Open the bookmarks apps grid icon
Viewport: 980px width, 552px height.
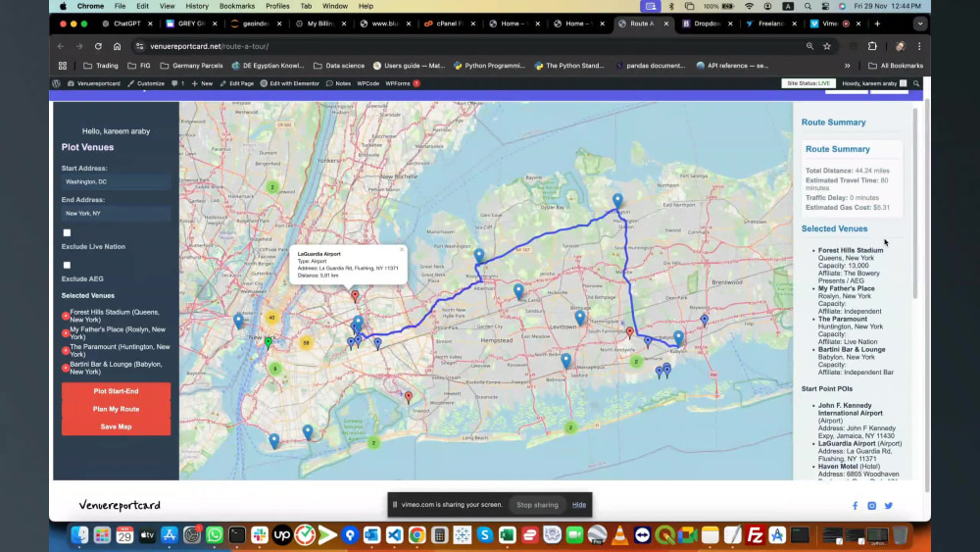(63, 66)
